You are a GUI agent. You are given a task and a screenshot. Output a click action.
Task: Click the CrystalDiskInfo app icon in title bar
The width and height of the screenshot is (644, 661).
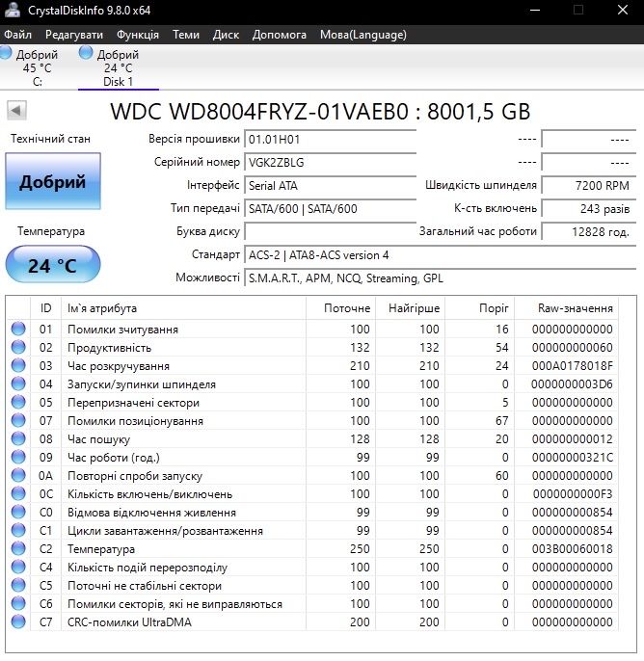pos(12,10)
